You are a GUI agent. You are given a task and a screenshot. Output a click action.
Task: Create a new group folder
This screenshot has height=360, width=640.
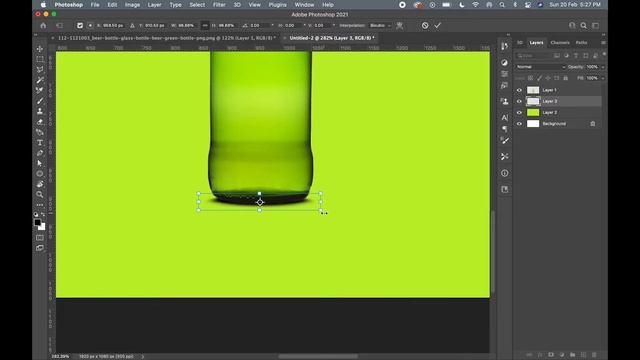coord(573,355)
